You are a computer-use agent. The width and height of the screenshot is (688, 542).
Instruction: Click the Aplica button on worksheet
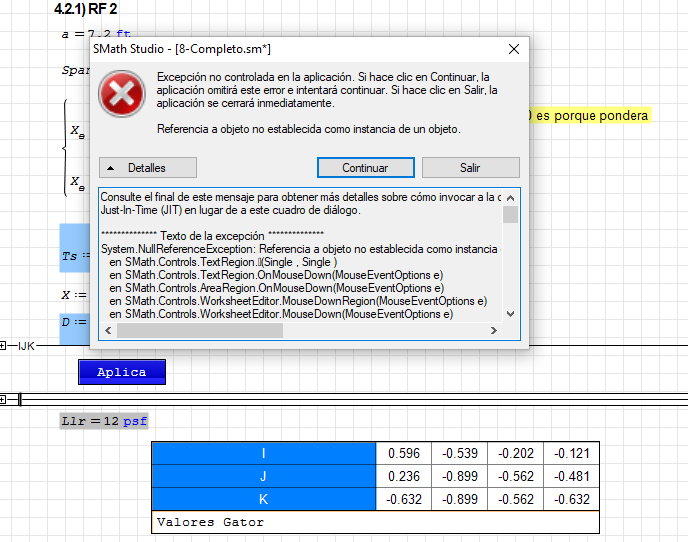[121, 372]
